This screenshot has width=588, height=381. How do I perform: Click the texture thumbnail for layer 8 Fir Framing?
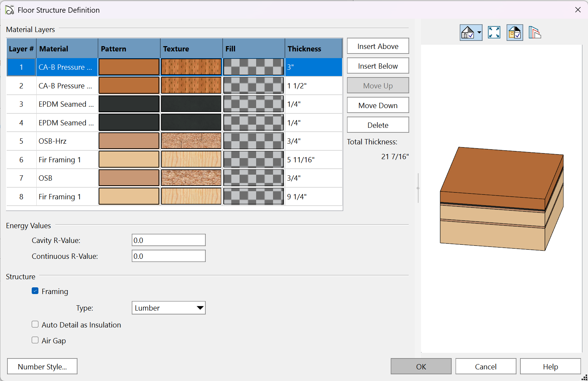click(x=191, y=196)
